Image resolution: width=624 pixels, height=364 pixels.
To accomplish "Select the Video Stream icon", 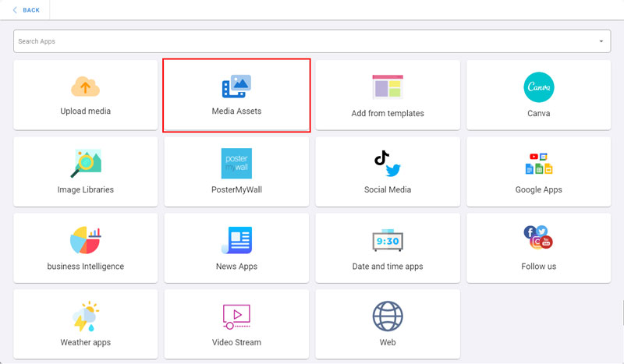I will (236, 316).
